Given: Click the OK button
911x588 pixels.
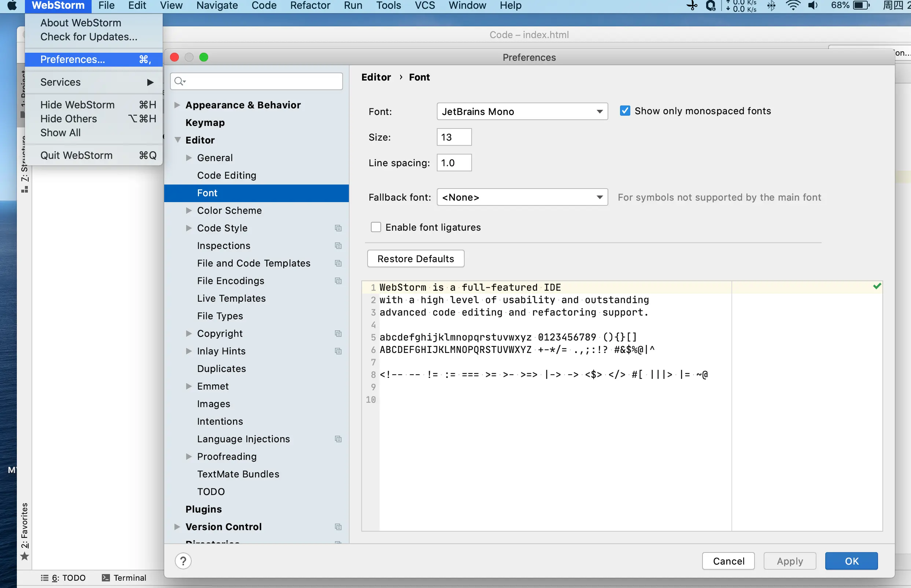Looking at the screenshot, I should 851,561.
